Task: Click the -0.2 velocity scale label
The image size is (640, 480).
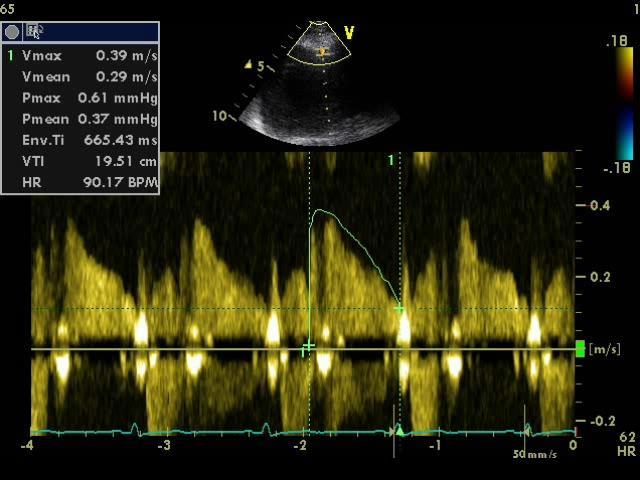Action: tap(602, 421)
